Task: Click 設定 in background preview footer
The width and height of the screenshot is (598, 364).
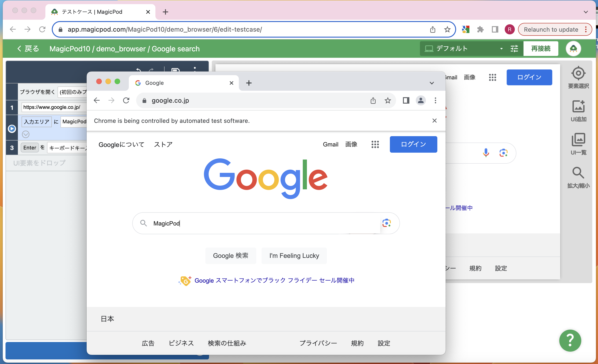Action: click(x=501, y=268)
